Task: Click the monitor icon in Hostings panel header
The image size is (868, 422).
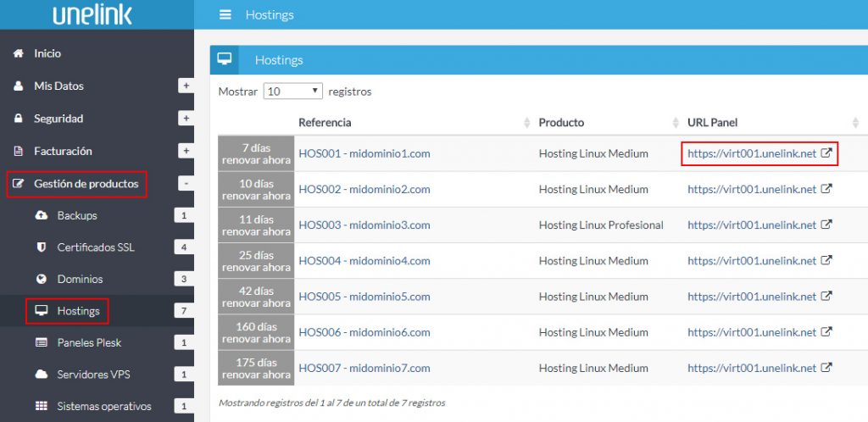Action: click(x=224, y=59)
